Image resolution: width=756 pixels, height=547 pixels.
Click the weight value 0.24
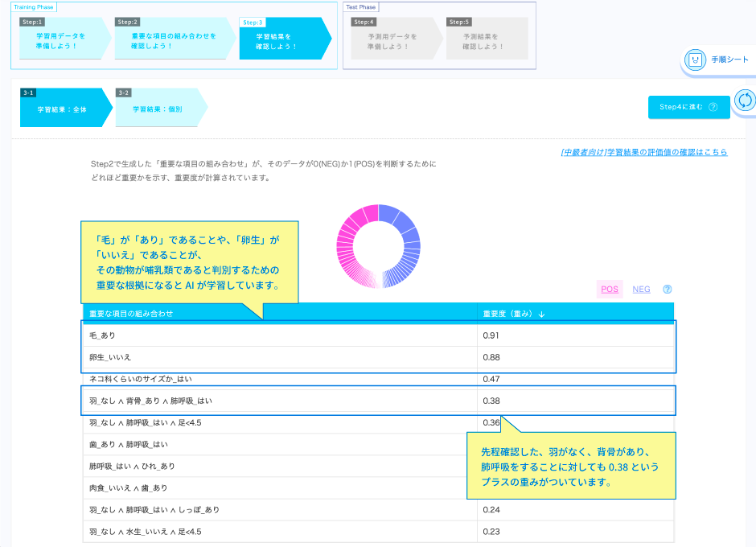tap(491, 510)
